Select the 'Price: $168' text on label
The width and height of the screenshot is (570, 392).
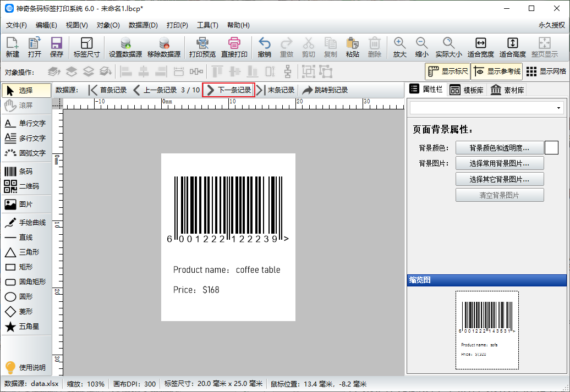196,290
